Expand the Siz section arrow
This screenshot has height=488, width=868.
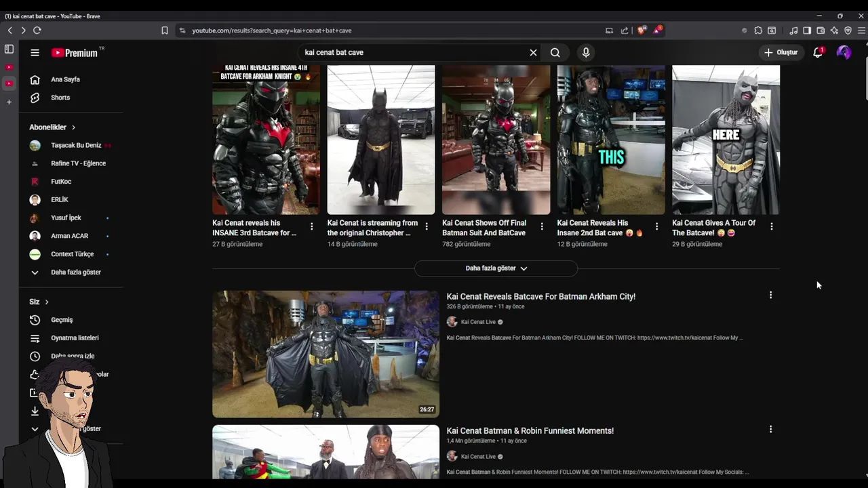click(x=46, y=302)
